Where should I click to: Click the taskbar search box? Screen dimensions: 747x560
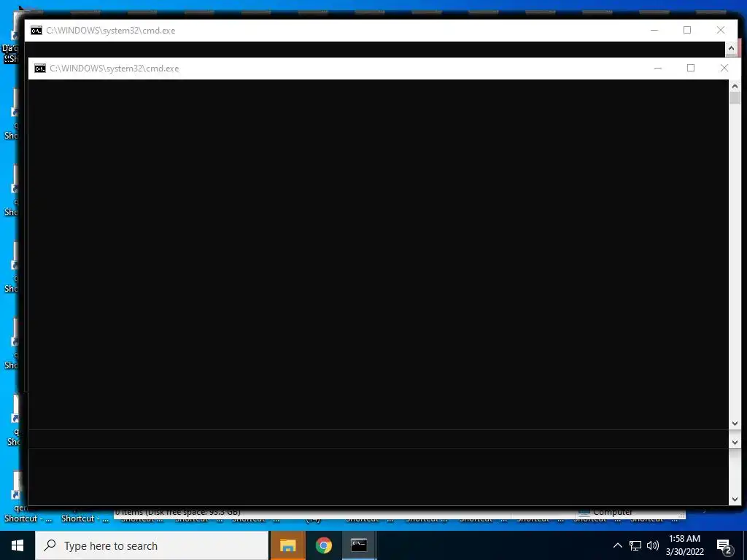[152, 545]
